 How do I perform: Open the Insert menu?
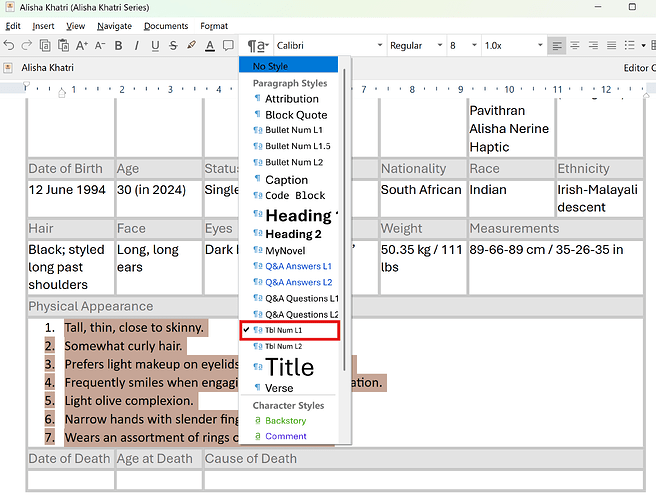click(43, 26)
